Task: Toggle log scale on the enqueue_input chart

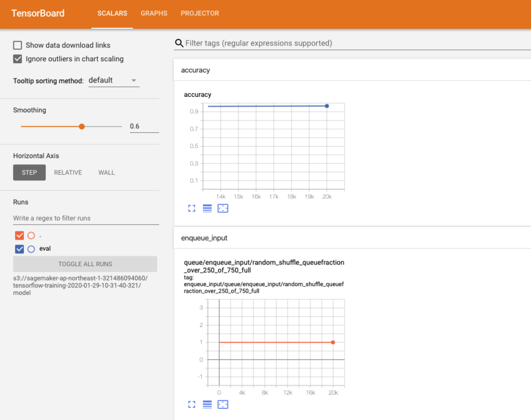Action: 207,405
